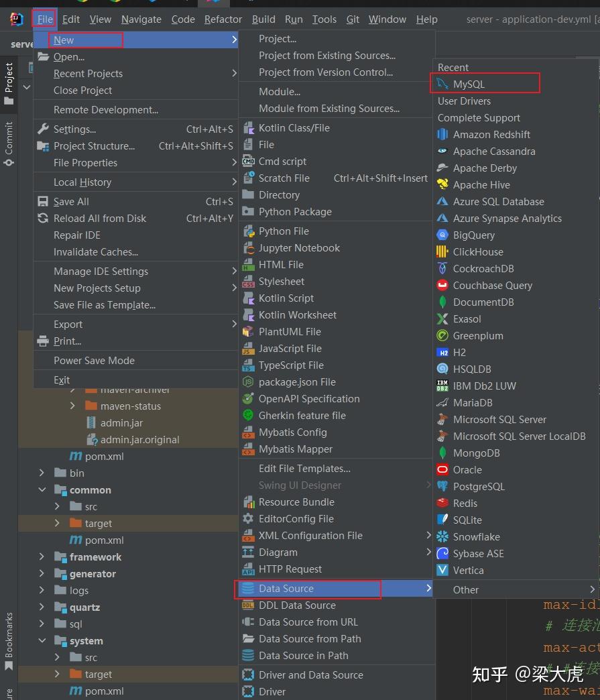Expand the maven-status folder node
This screenshot has width=600, height=700.
73,406
